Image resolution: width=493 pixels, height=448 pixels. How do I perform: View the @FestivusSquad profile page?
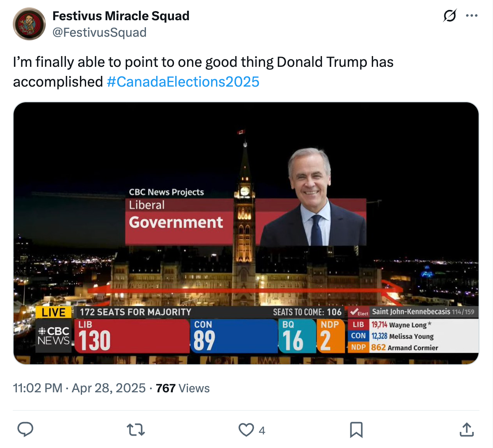(x=101, y=32)
